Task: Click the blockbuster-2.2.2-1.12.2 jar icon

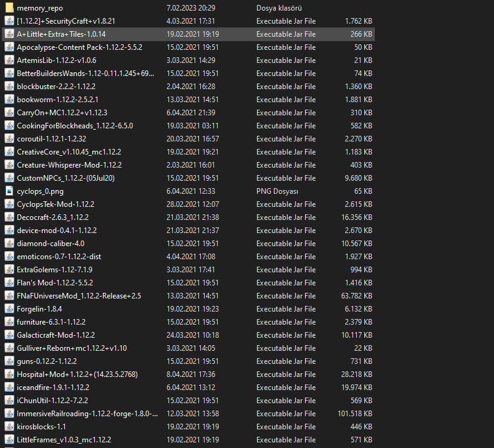Action: click(x=9, y=86)
